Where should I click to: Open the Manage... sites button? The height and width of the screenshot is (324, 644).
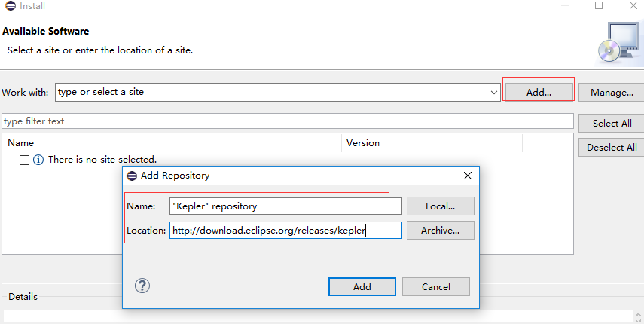[x=612, y=93]
